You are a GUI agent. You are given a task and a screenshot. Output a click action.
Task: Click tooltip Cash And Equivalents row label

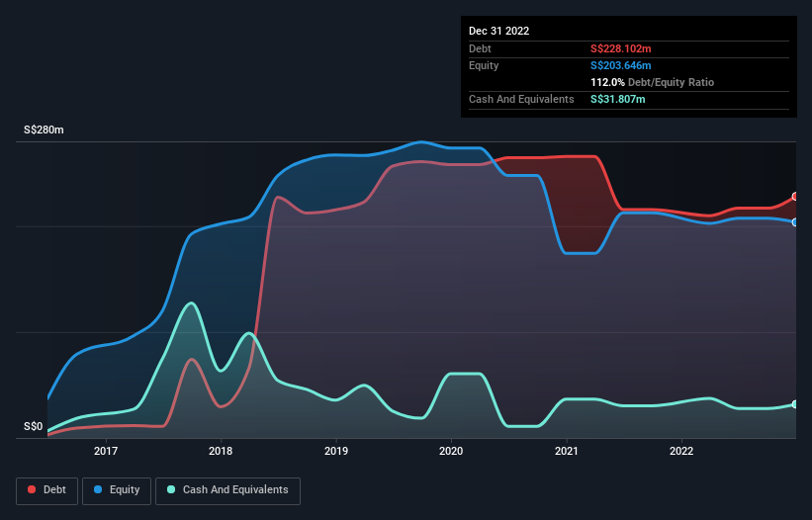click(x=521, y=99)
